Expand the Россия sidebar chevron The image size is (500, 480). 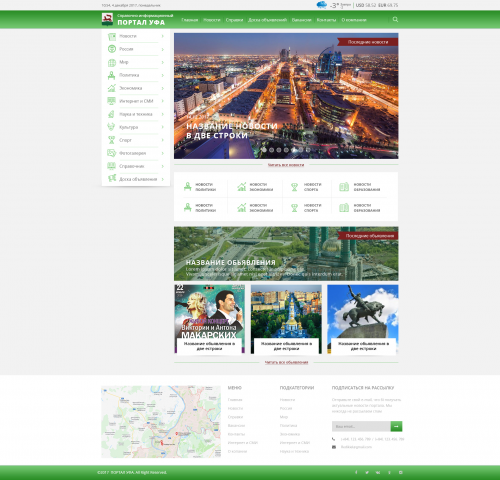tap(163, 49)
